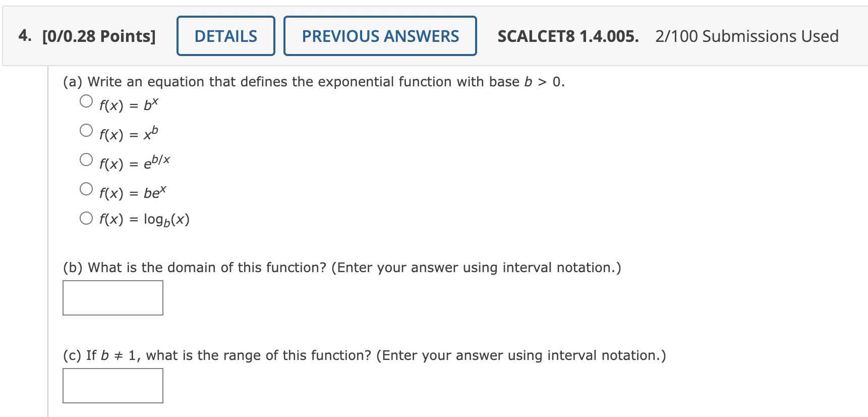The height and width of the screenshot is (417, 868).
Task: Click the domain answer input box
Action: pyautogui.click(x=112, y=298)
